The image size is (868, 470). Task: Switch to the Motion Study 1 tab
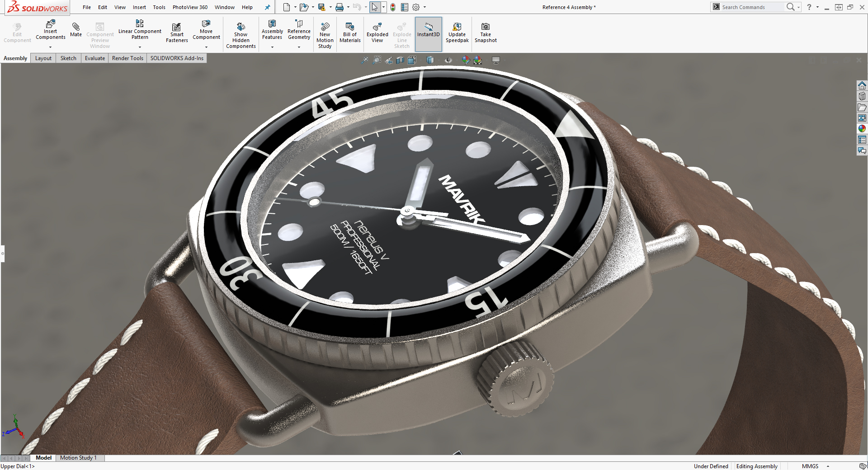click(x=80, y=458)
